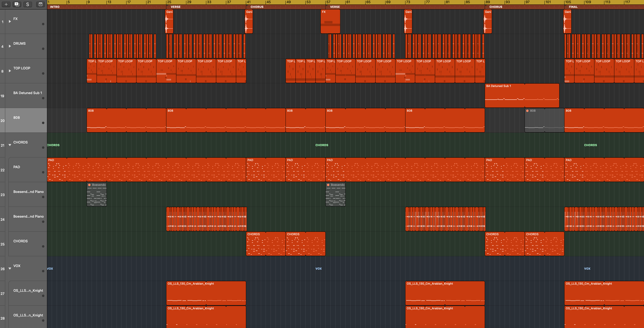
Task: Toggle the global solo S button
Action: tap(27, 4)
